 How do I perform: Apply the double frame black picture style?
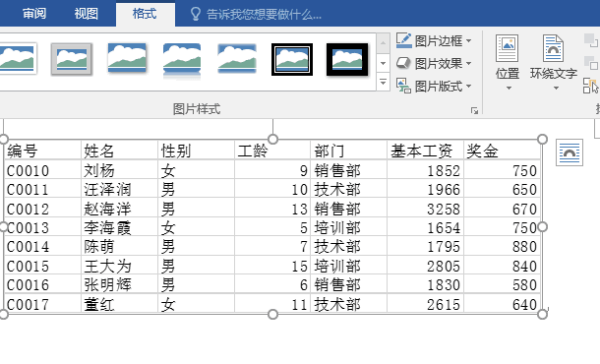pos(292,59)
